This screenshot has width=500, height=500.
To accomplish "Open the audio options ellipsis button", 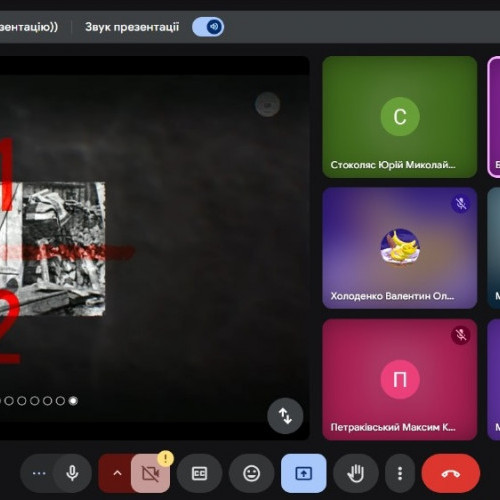I will point(39,473).
